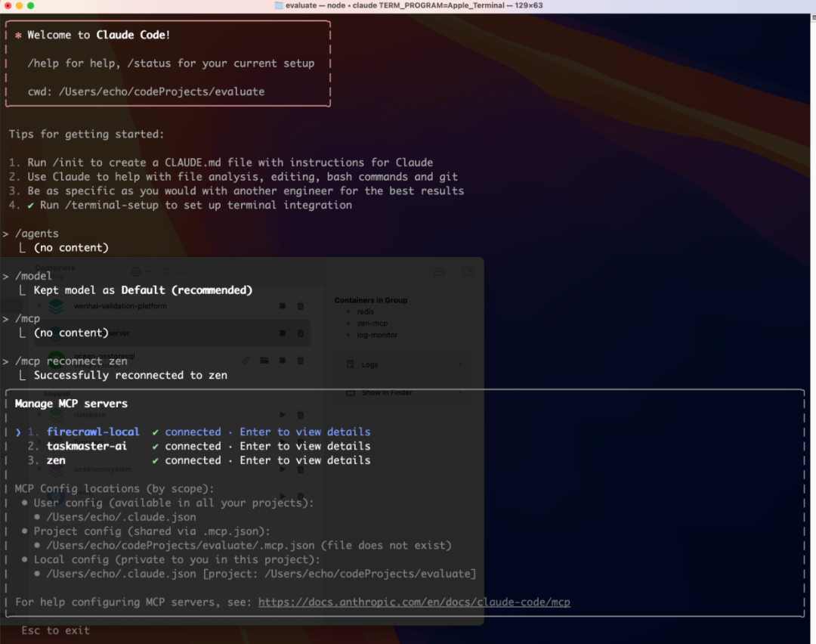Click the evaluate folder icon in title bar
816x644 pixels.
point(279,5)
